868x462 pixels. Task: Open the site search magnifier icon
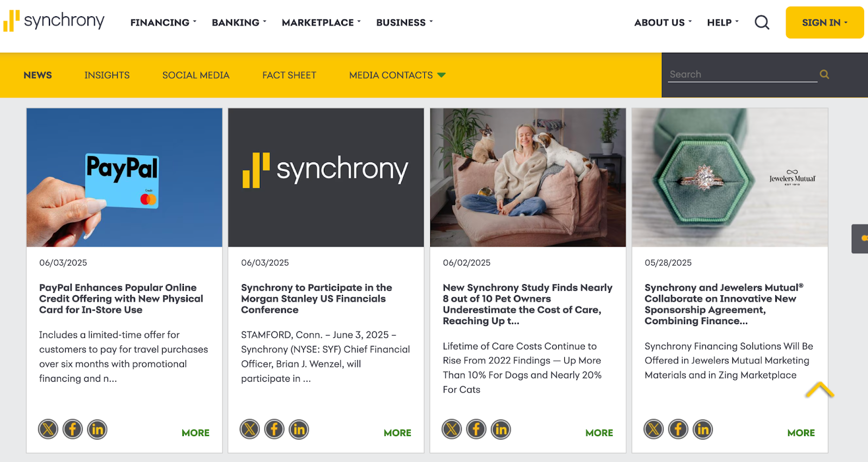762,22
